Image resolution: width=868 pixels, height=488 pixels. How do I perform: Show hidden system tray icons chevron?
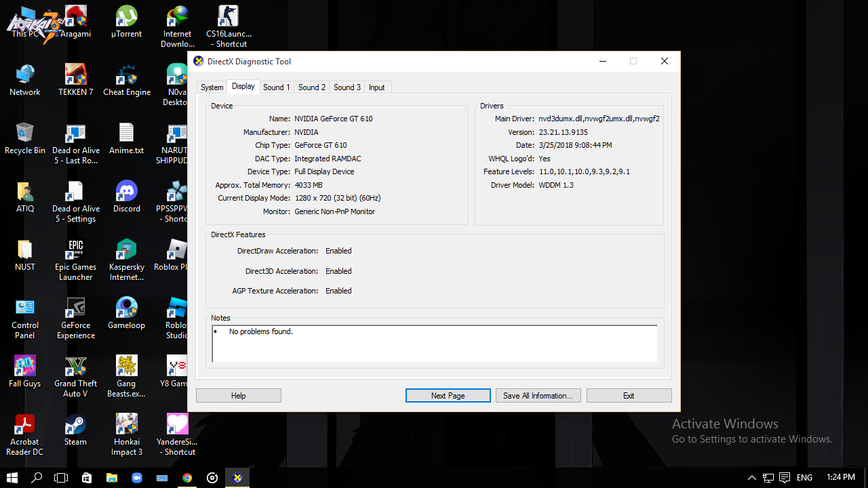[751, 478]
